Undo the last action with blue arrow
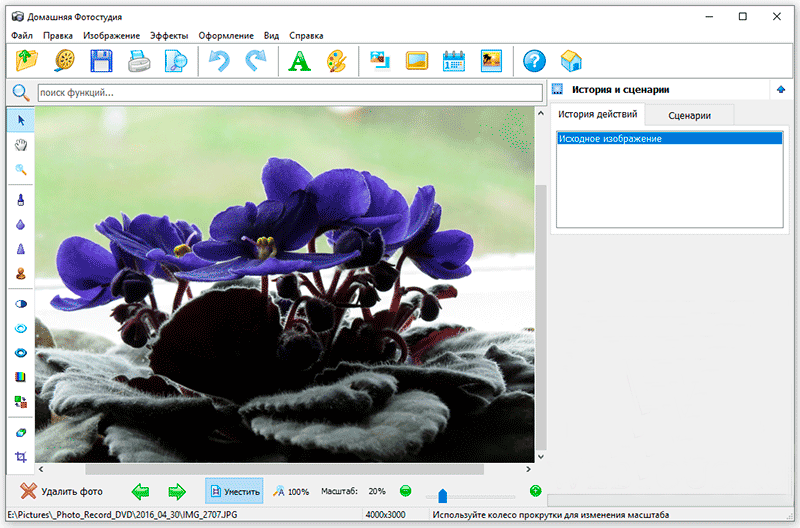Screen dimensions: 800x528 pos(218,61)
